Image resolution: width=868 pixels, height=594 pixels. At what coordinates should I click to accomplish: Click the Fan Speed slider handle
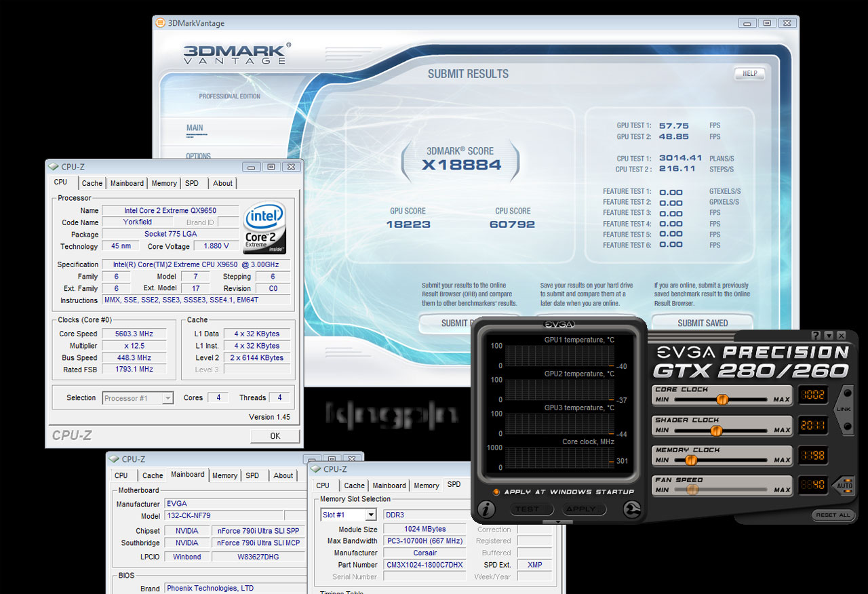pos(692,490)
